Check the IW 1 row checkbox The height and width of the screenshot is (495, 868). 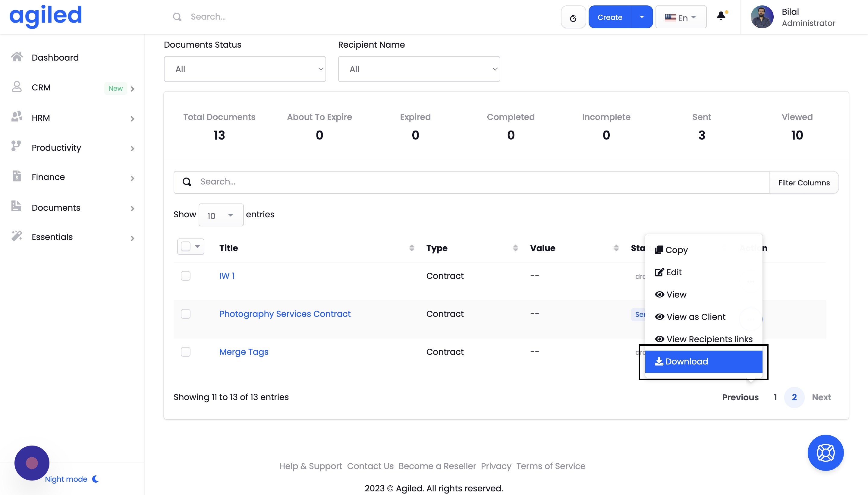(186, 276)
